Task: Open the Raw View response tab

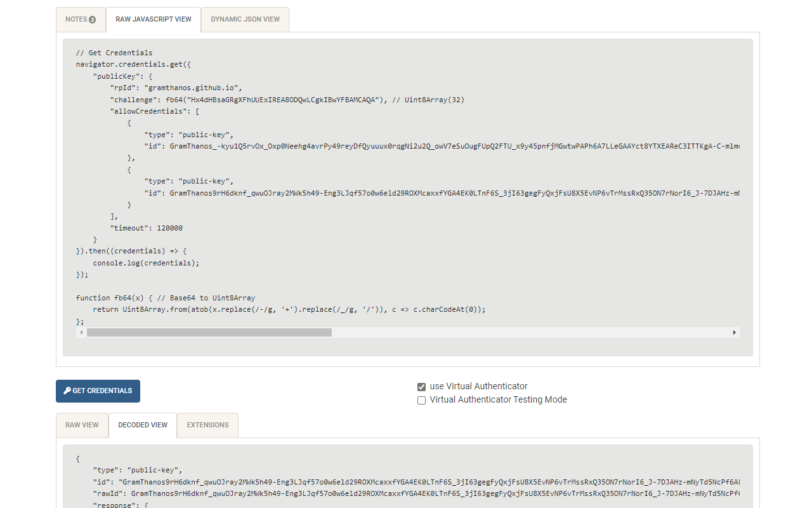Action: click(82, 425)
